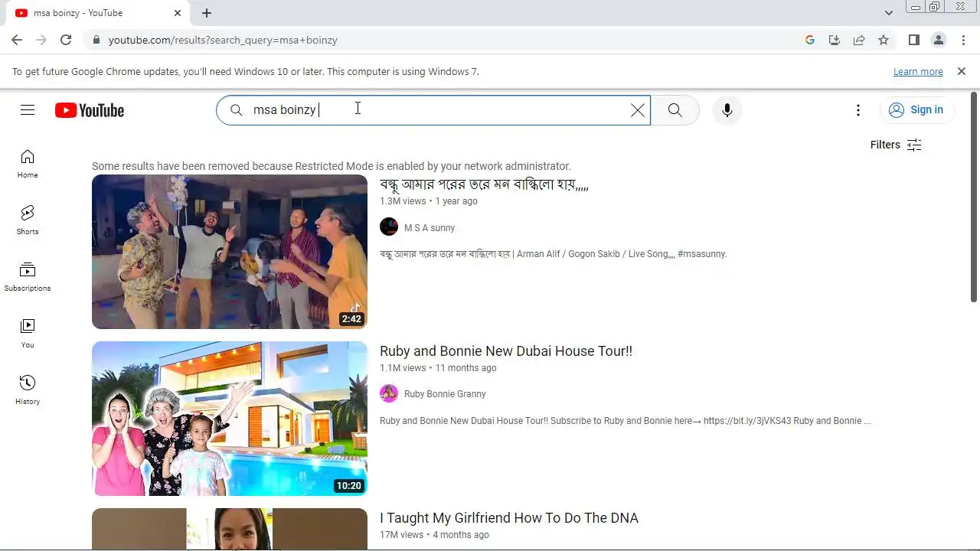980x551 pixels.
Task: Toggle Chrome side panel
Action: click(913, 40)
